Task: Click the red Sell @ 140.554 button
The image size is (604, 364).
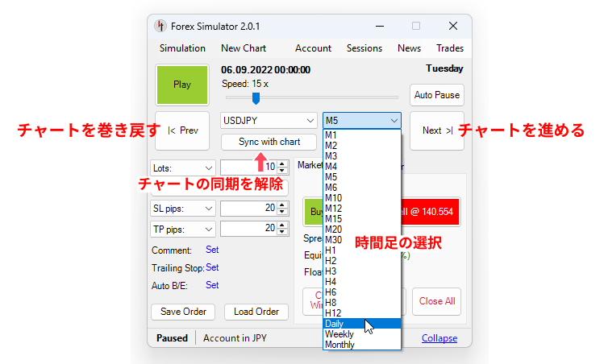Action: pyautogui.click(x=431, y=212)
